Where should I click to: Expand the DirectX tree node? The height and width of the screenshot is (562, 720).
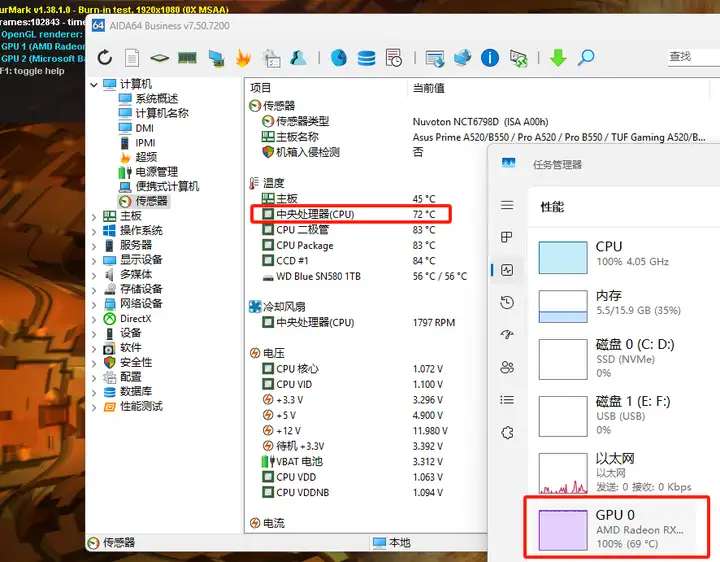[x=94, y=320]
